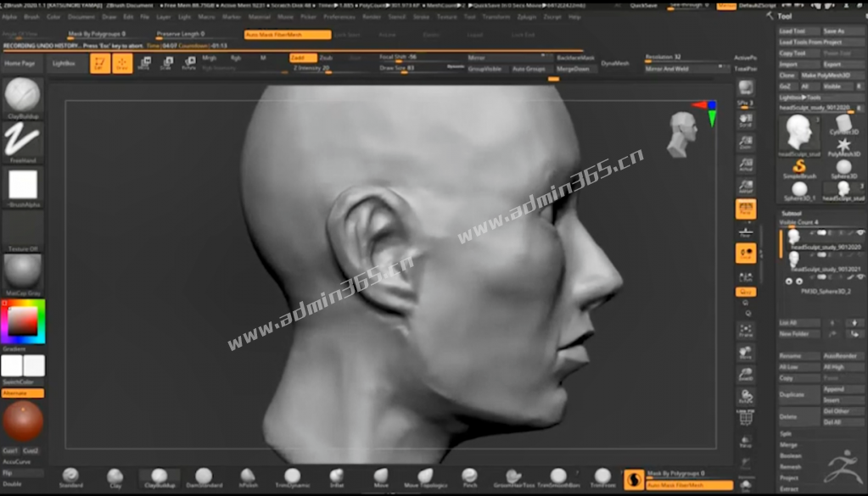Select Cylinder3D tool thumbnail
The image size is (868, 496).
[x=843, y=125]
